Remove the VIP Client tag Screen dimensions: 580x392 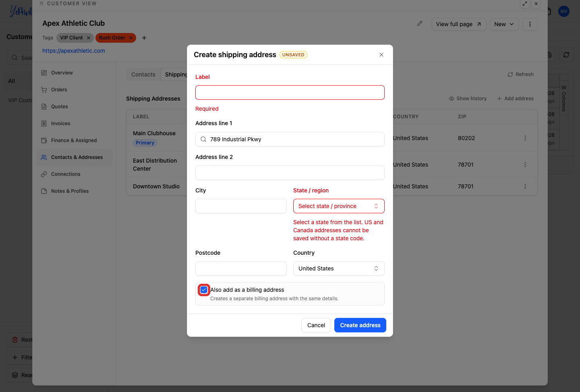click(89, 38)
